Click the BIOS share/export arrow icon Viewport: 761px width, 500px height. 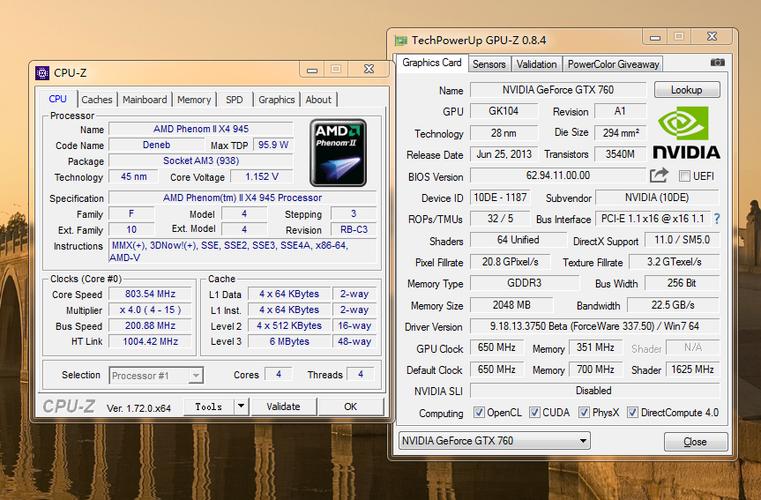pos(659,175)
